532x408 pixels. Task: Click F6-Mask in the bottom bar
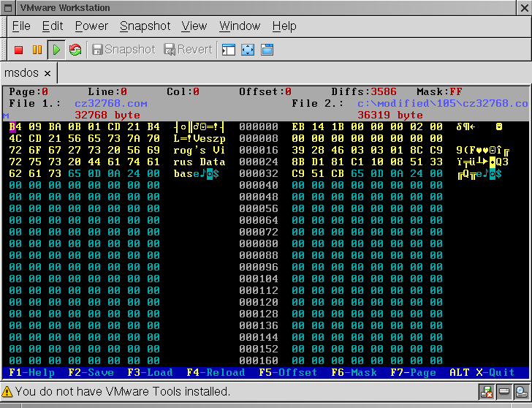pos(354,372)
